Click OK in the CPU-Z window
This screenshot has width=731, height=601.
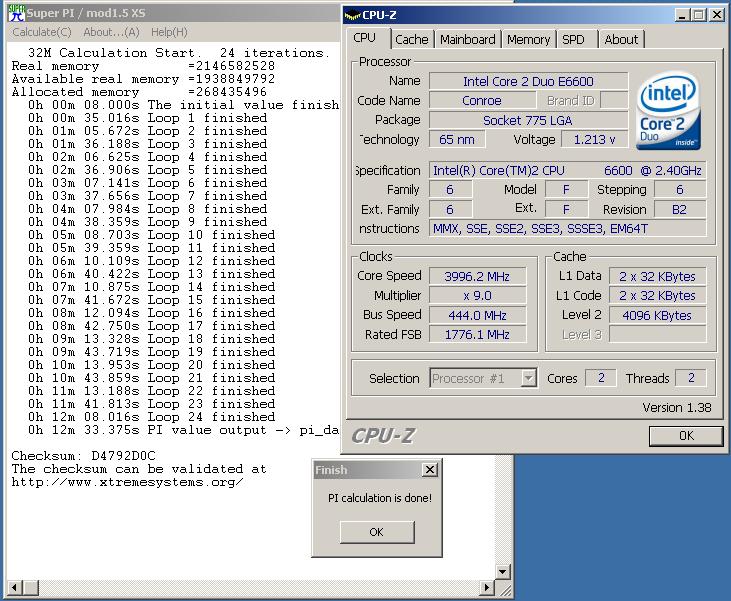[686, 436]
